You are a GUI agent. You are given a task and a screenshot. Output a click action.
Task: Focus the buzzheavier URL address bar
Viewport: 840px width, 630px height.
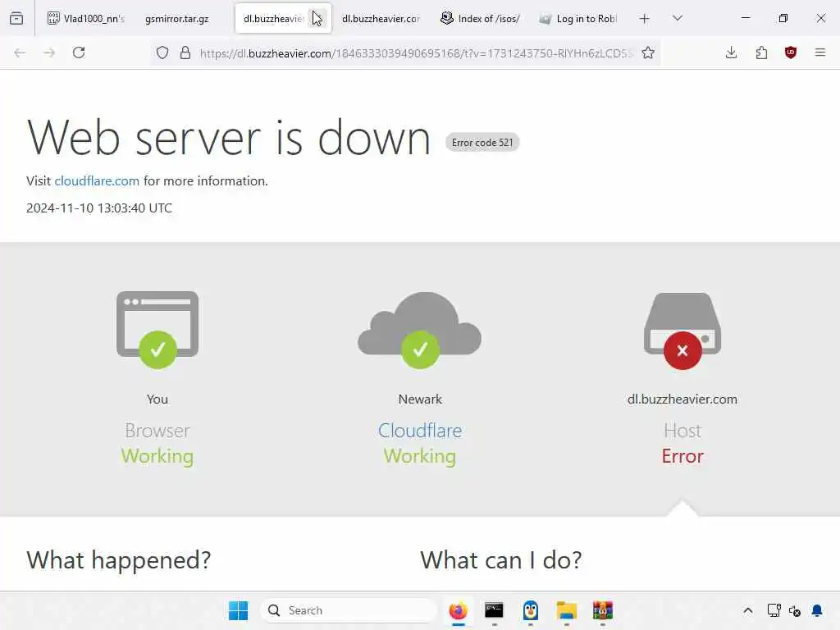pos(416,53)
